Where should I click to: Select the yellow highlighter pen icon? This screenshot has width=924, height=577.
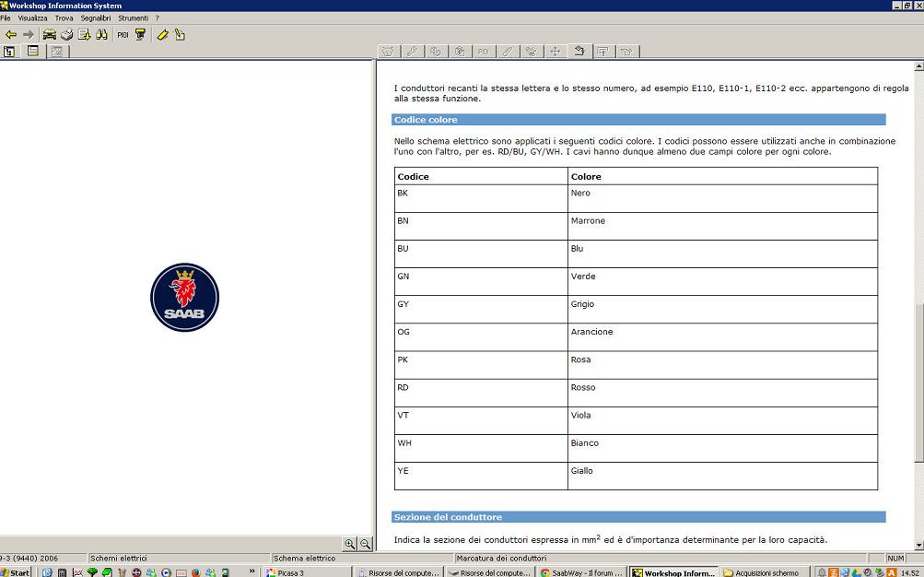click(163, 35)
